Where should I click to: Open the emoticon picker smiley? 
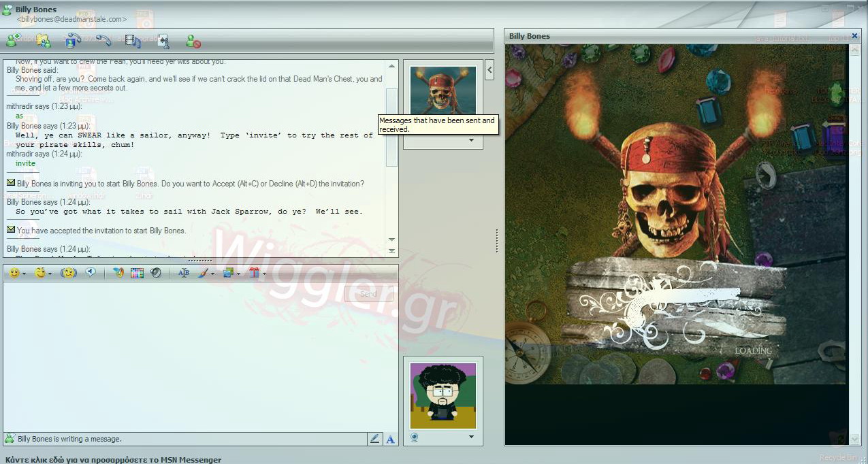pos(14,273)
